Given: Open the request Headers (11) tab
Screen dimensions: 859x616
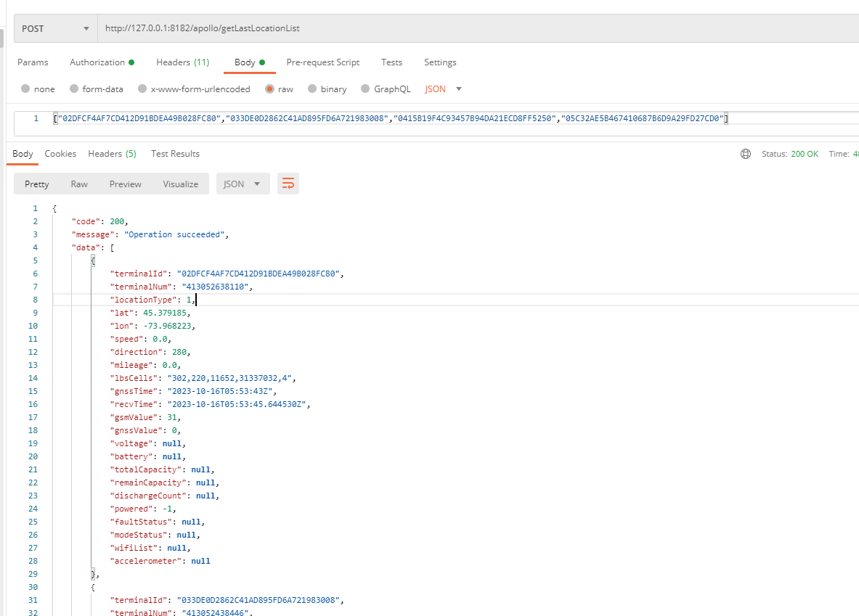Looking at the screenshot, I should (x=182, y=62).
